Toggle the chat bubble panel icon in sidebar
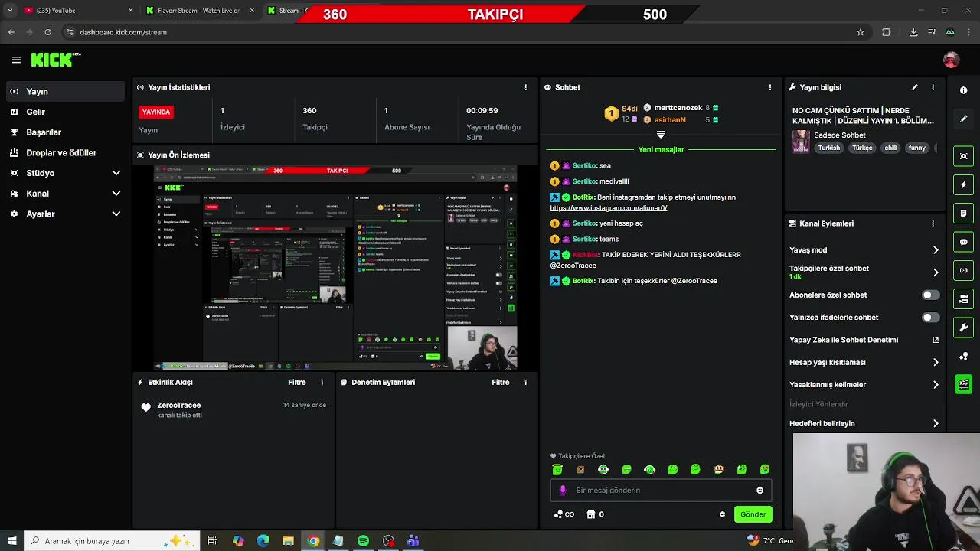 coord(963,242)
